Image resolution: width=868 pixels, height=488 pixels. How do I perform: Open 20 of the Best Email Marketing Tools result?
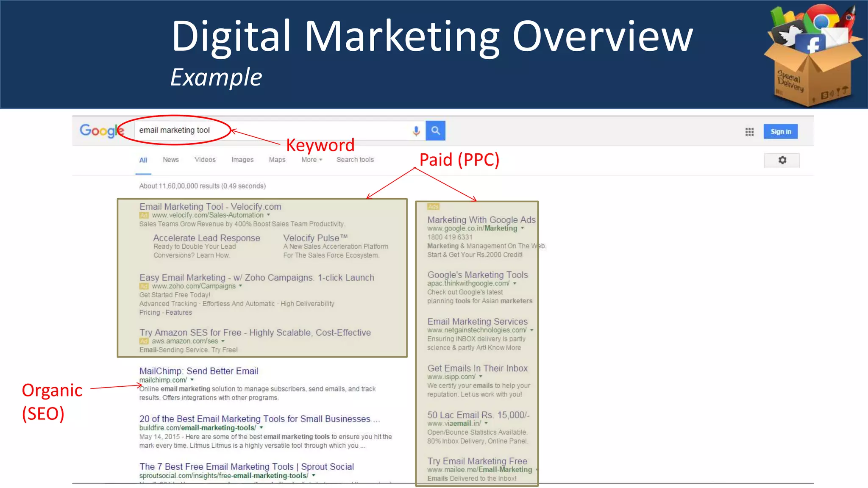(259, 419)
